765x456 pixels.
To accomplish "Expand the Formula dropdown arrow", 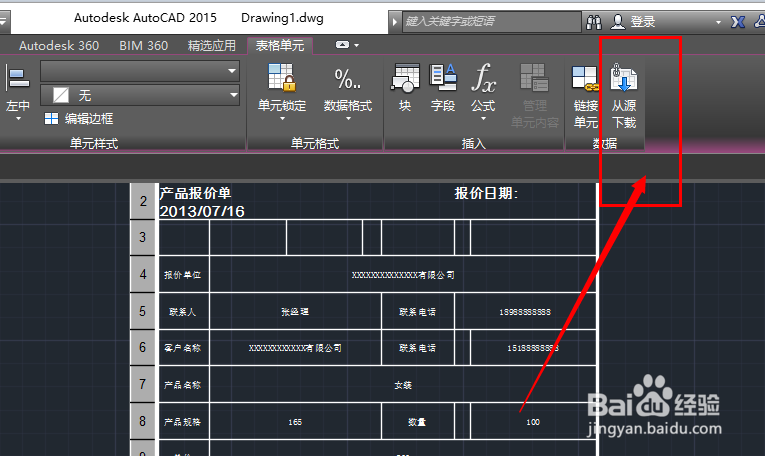I will [x=483, y=119].
